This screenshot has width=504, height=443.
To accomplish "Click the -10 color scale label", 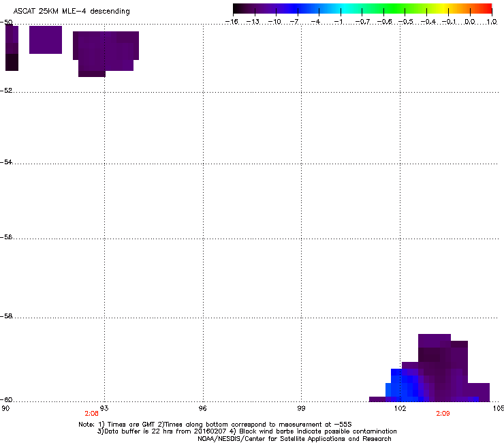I will point(274,22).
